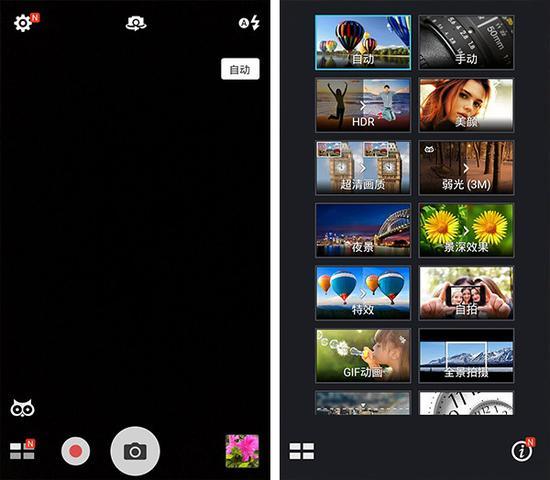Pick the 夜景 night scene mode
The image size is (550, 480).
point(363,230)
